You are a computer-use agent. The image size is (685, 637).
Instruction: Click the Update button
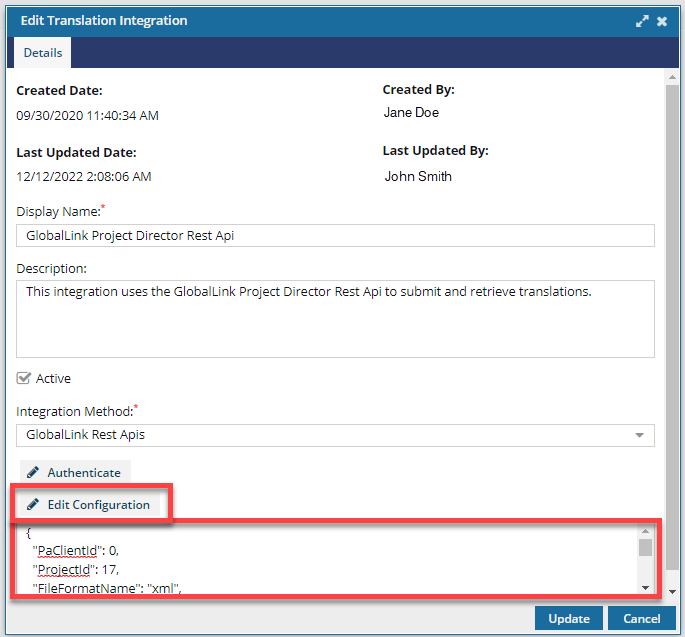[569, 618]
